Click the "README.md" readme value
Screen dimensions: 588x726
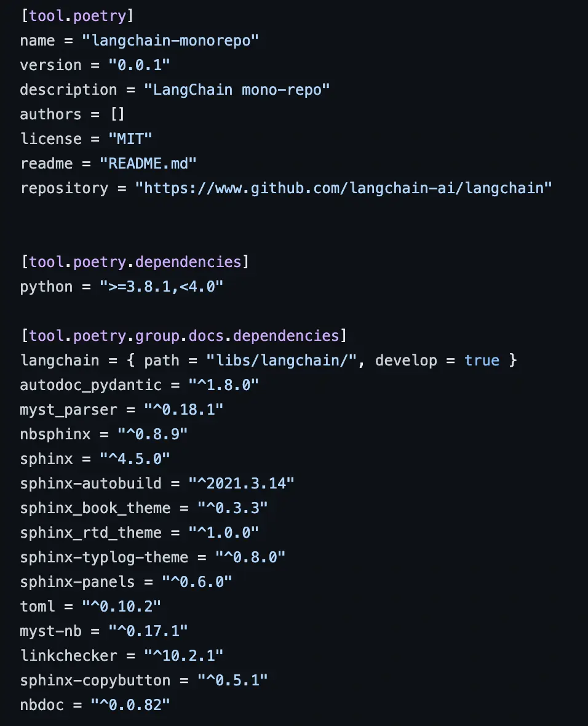(148, 164)
